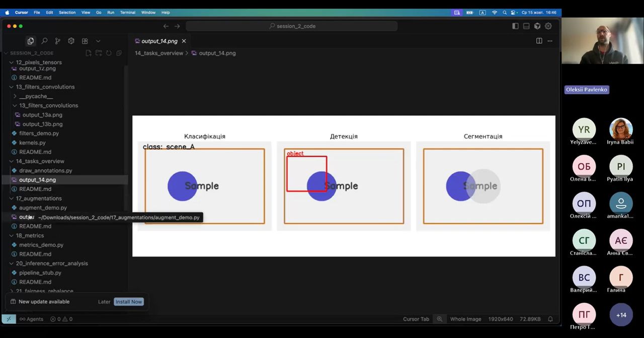The height and width of the screenshot is (338, 644).
Task: Toggle the primary sidebar visibility
Action: point(515,26)
